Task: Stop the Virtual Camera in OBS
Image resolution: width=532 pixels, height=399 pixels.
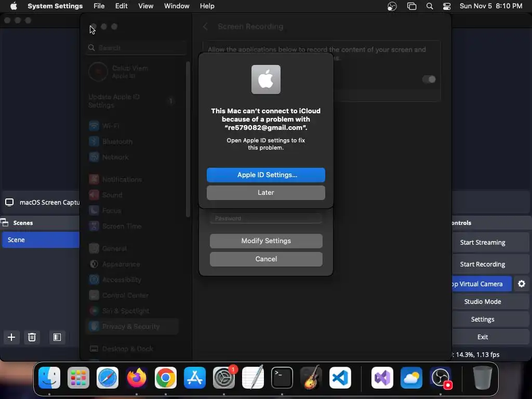Action: [482, 284]
